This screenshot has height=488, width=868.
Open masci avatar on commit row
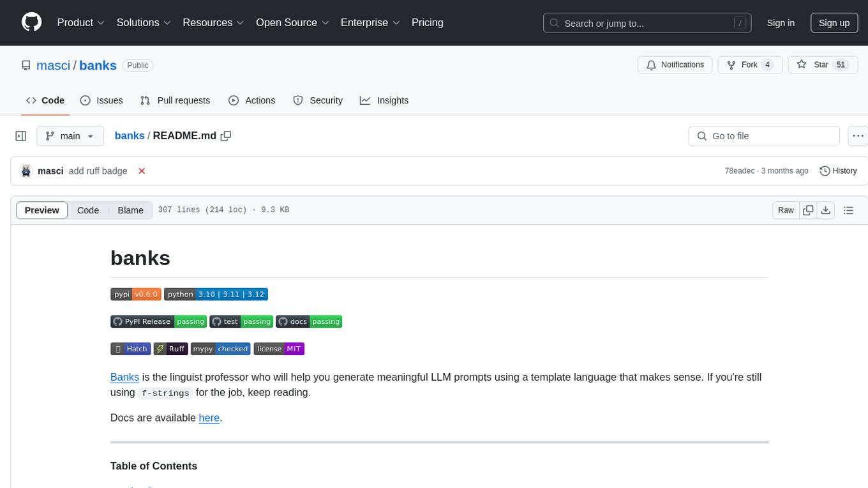pyautogui.click(x=26, y=171)
